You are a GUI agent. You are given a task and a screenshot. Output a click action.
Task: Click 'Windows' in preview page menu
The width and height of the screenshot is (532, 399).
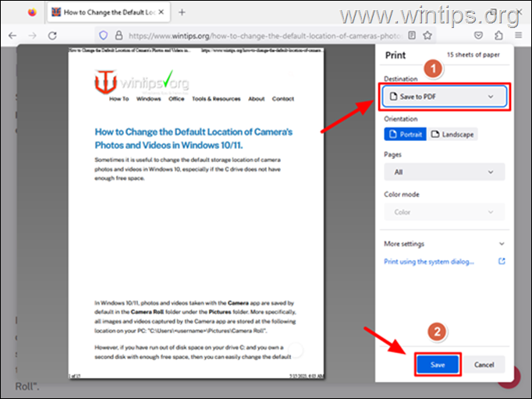click(x=149, y=99)
